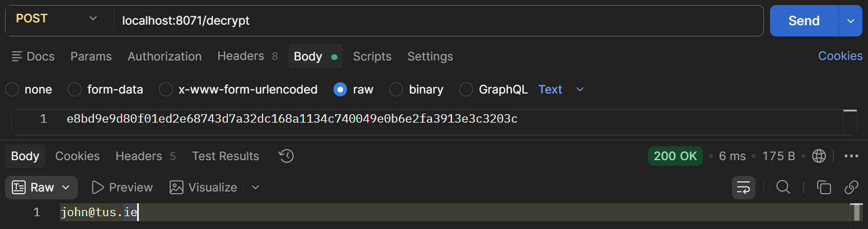Open the Cookies link

click(840, 56)
